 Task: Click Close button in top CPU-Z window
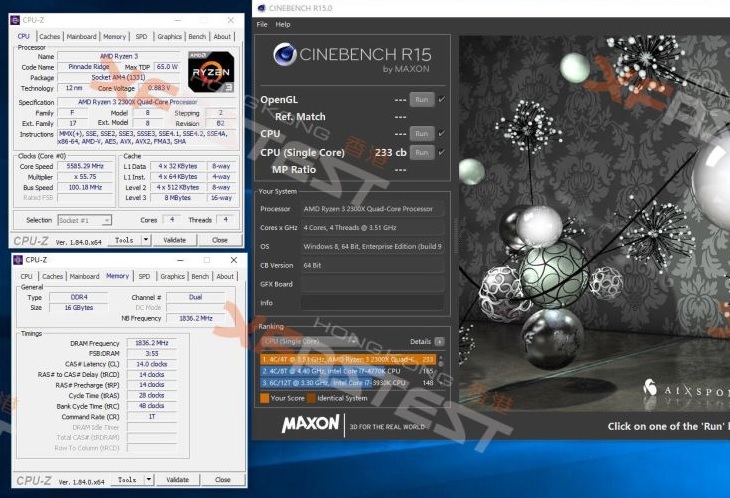[x=220, y=240]
